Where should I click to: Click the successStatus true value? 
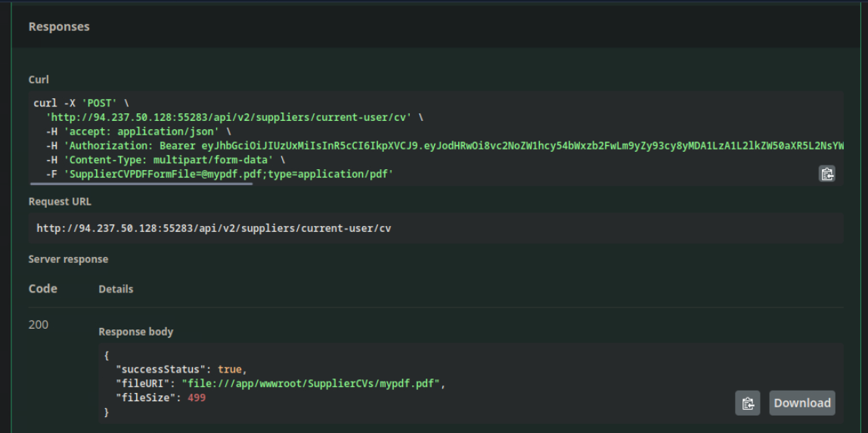point(228,369)
